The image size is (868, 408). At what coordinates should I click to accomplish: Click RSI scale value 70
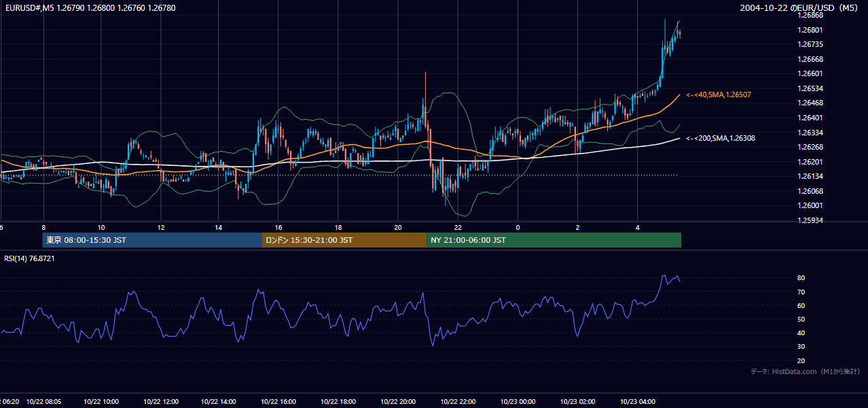pos(801,292)
